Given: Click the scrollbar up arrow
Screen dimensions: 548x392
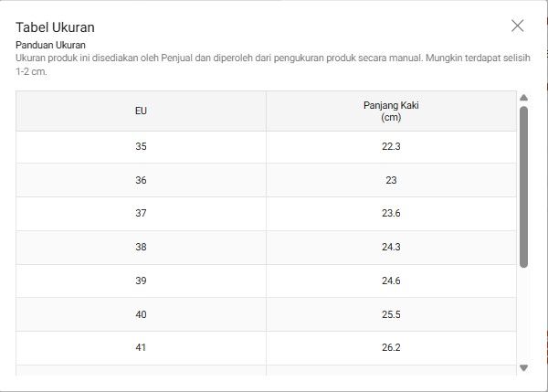Looking at the screenshot, I should pos(523,98).
